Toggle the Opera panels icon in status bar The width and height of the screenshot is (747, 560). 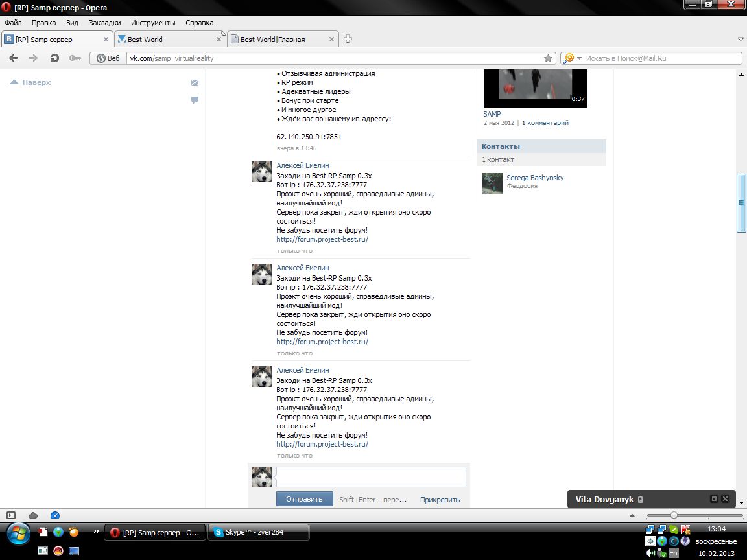coord(11,515)
